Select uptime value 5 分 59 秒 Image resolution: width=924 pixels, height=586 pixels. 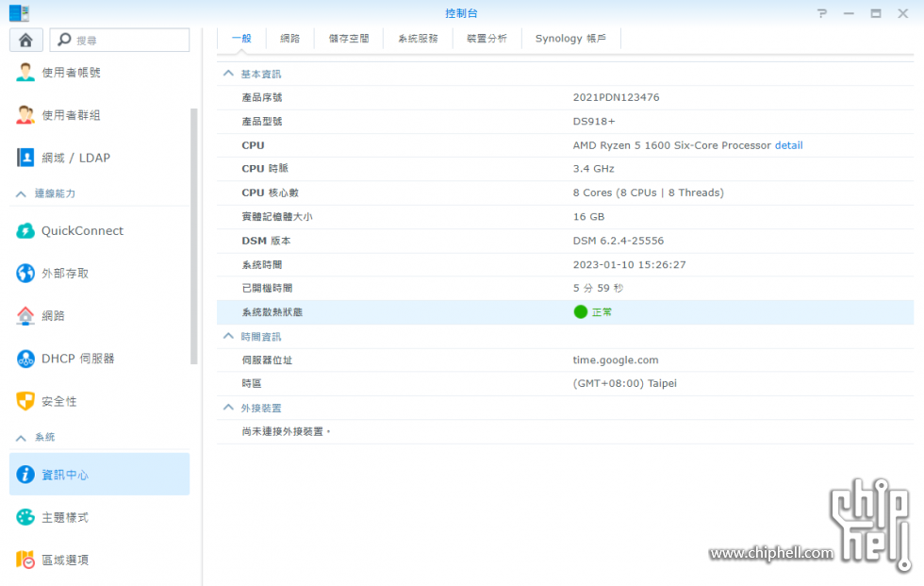pos(598,289)
